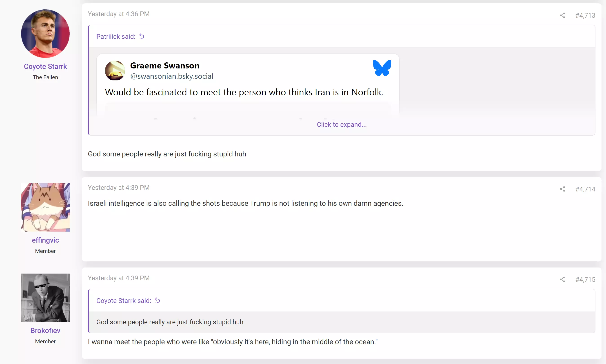
Task: Click the Patriiick said quote header
Action: pos(116,37)
